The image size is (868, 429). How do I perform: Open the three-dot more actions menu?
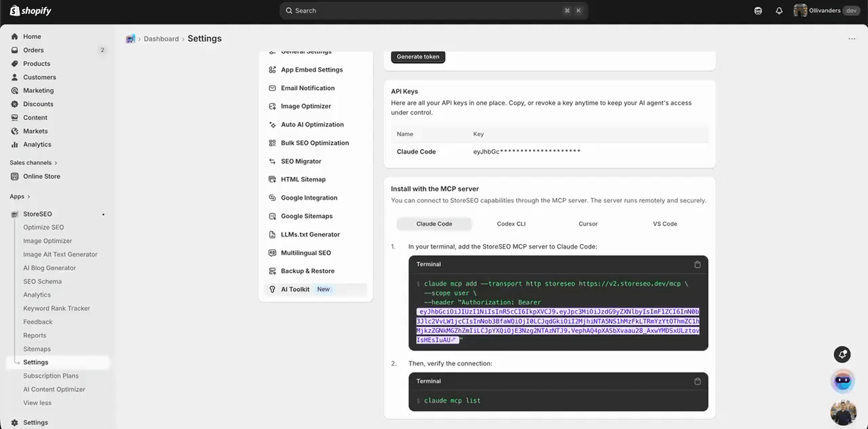(x=852, y=39)
